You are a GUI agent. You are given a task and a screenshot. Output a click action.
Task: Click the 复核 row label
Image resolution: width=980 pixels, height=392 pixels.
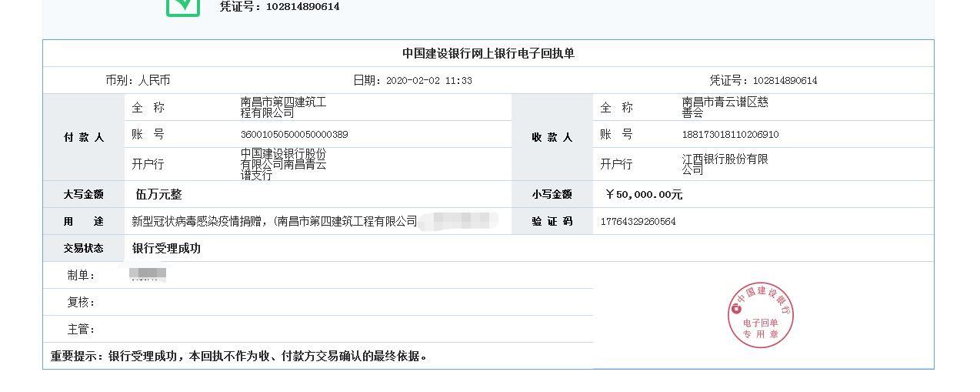(82, 302)
